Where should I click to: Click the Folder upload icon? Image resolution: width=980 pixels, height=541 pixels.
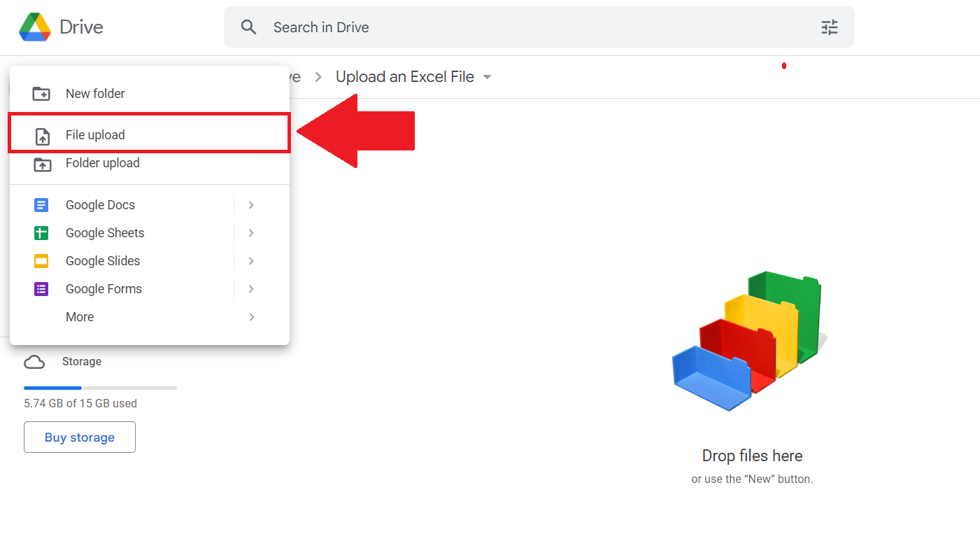pyautogui.click(x=42, y=164)
